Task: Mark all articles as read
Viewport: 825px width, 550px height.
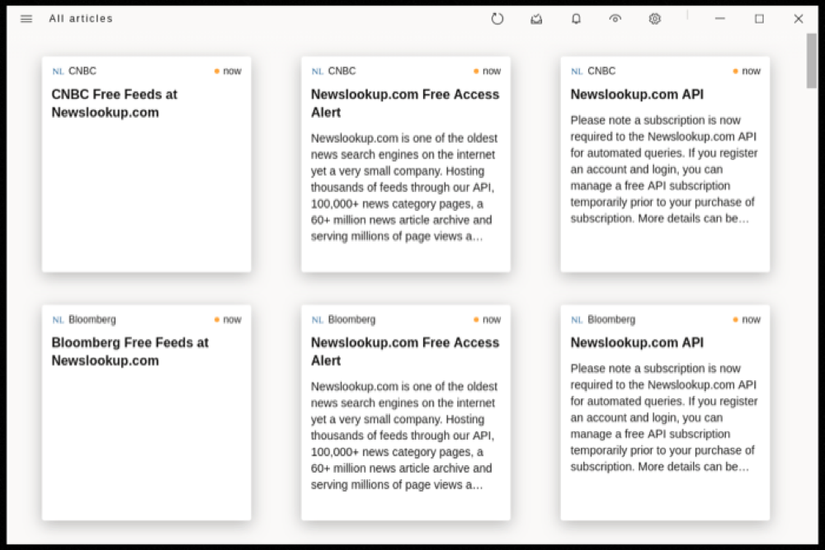Action: tap(536, 19)
